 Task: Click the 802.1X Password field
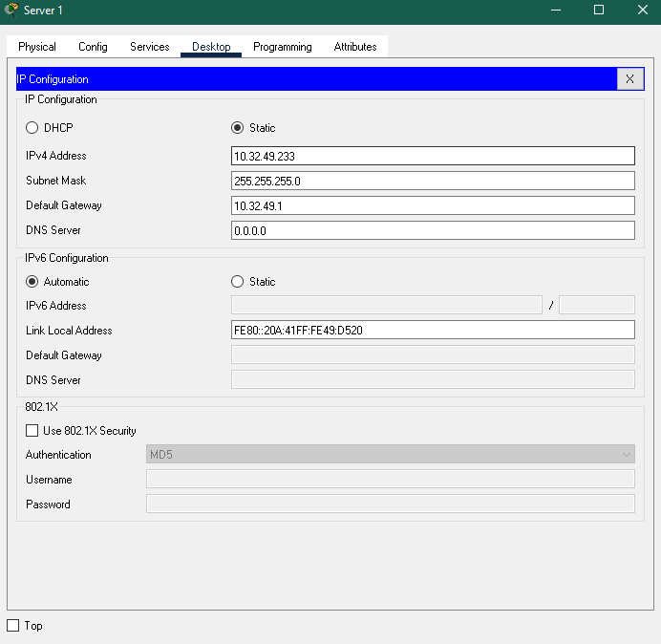(x=391, y=504)
